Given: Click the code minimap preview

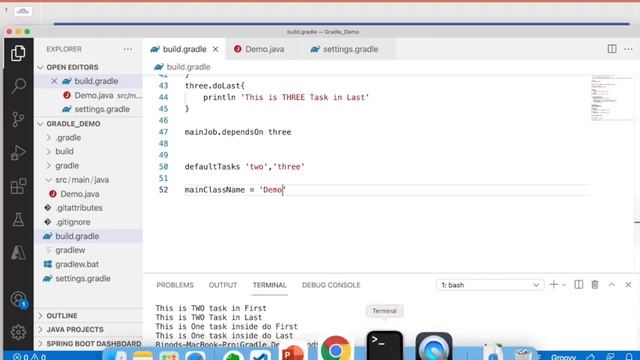Looking at the screenshot, I should click(x=611, y=98).
